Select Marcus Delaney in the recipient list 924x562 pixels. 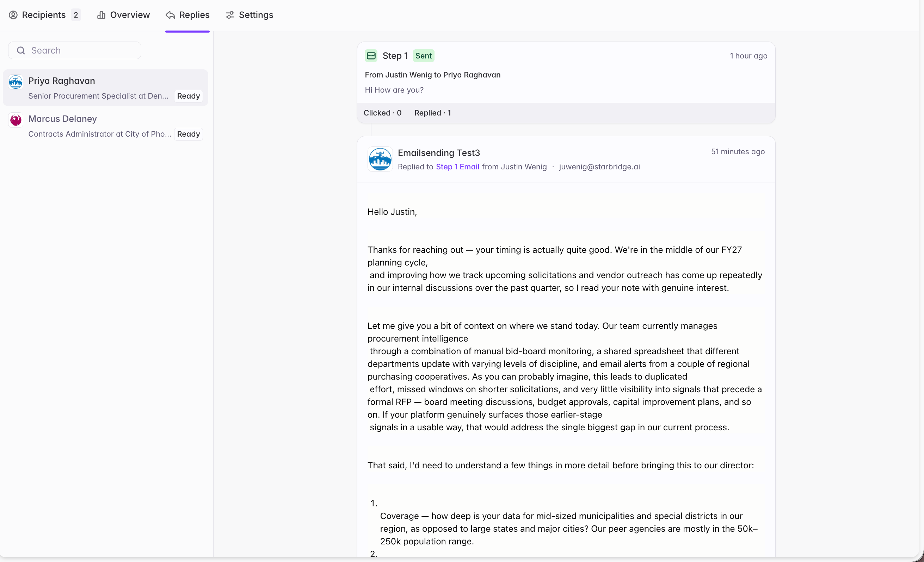click(x=105, y=126)
